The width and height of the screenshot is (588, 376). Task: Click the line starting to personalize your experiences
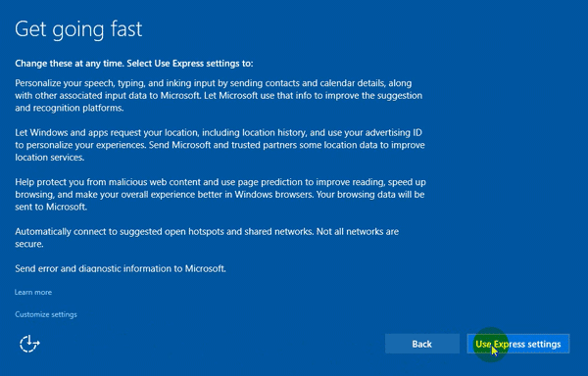[x=220, y=145]
